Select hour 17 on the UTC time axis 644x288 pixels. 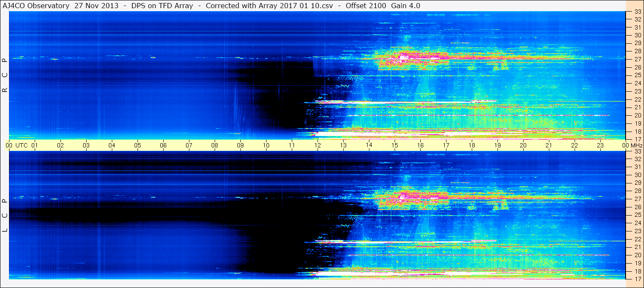tap(446, 145)
